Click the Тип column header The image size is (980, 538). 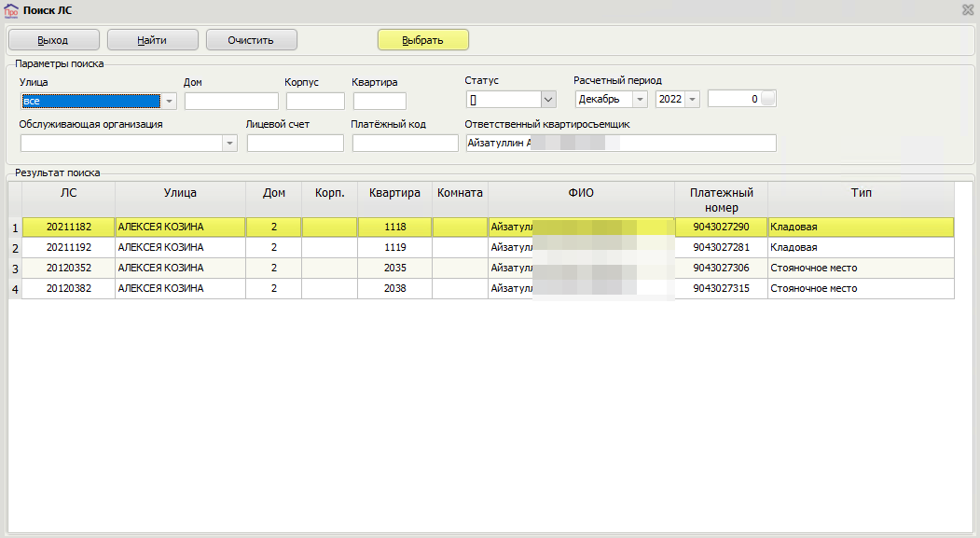[x=861, y=200]
